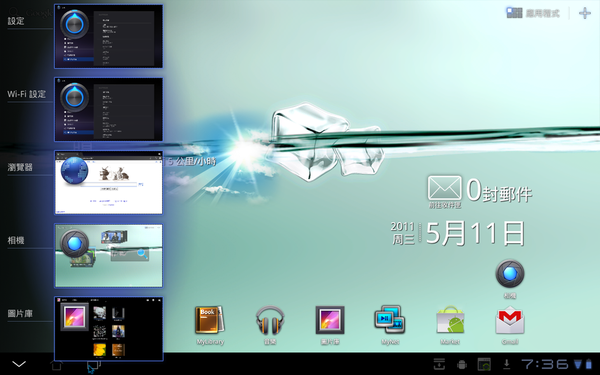Image resolution: width=600 pixels, height=375 pixels.
Task: Open the mail envelope widget icon
Action: click(444, 189)
